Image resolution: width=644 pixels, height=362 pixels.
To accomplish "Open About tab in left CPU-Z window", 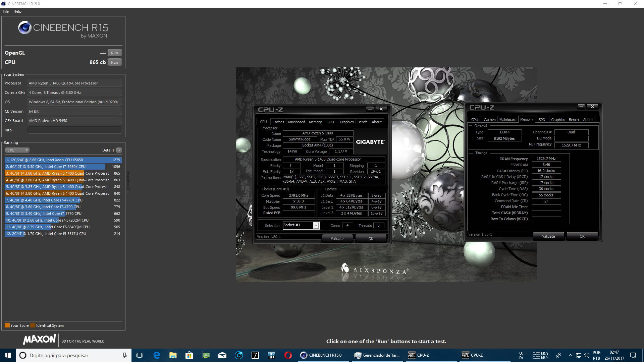I will coord(377,122).
